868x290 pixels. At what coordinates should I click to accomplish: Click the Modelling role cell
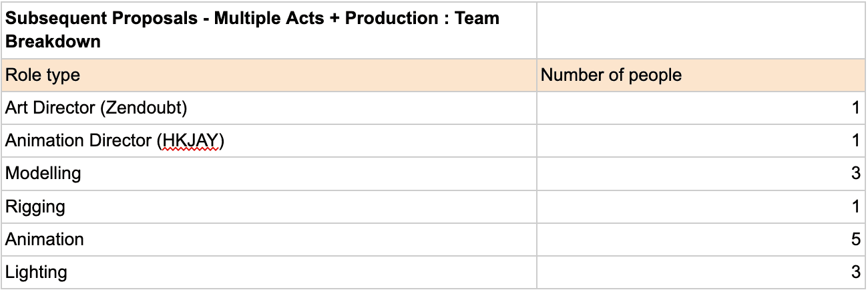268,174
